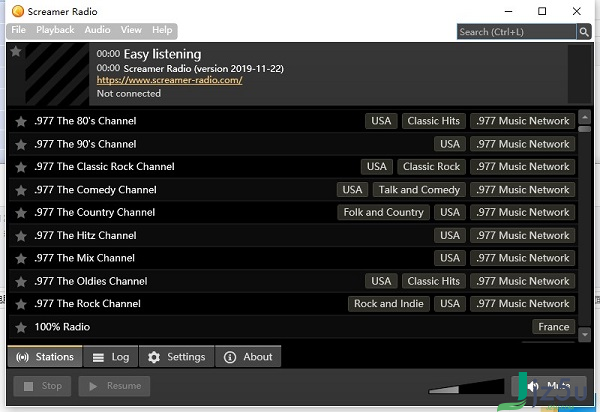Image resolution: width=600 pixels, height=412 pixels.
Task: Star the 100% Radio station
Action: coord(21,327)
